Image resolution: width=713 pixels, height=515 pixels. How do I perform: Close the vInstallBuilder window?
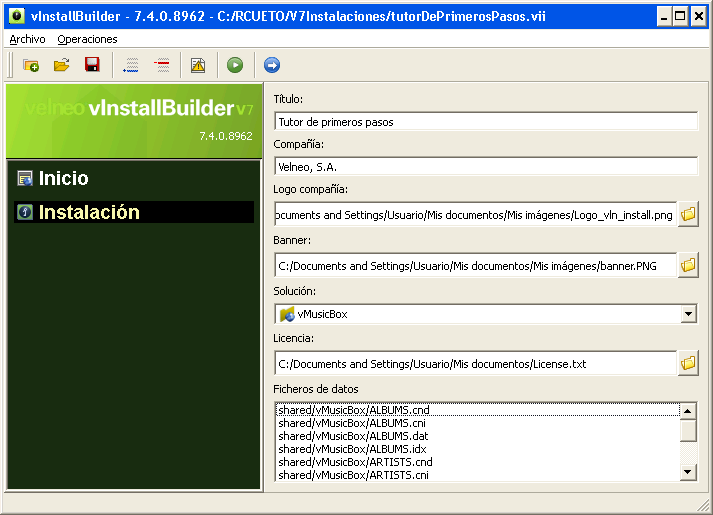(699, 16)
